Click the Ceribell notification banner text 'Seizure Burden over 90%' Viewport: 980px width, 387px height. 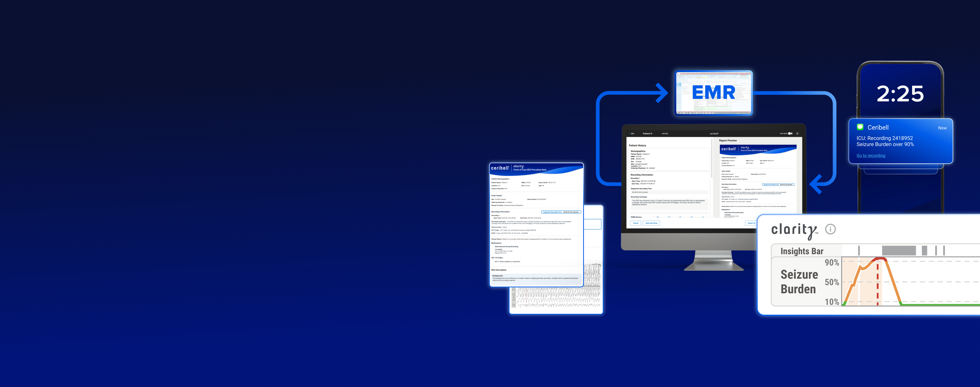pyautogui.click(x=885, y=145)
